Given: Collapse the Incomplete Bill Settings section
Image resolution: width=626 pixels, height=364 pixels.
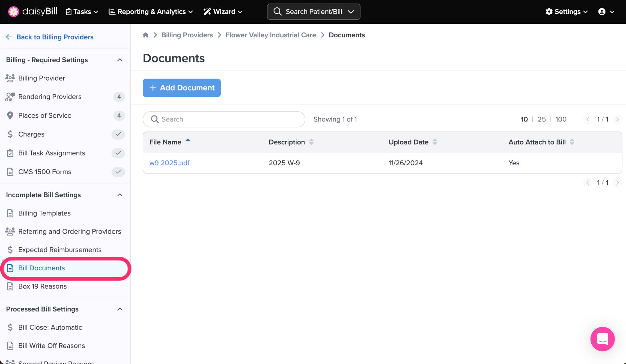Looking at the screenshot, I should (120, 195).
